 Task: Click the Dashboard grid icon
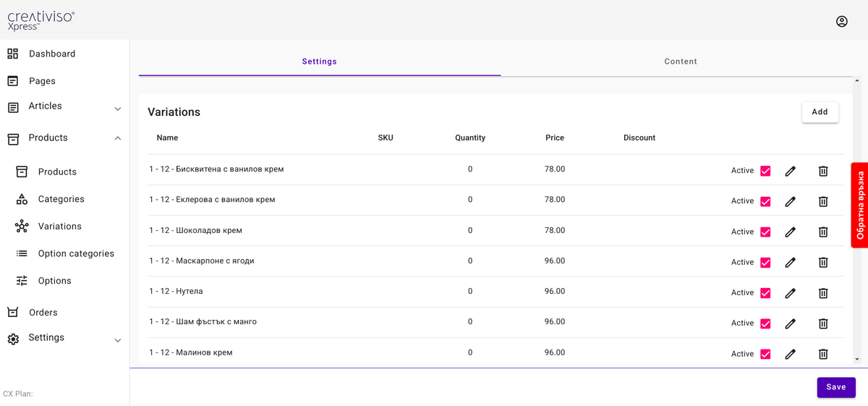coord(13,54)
